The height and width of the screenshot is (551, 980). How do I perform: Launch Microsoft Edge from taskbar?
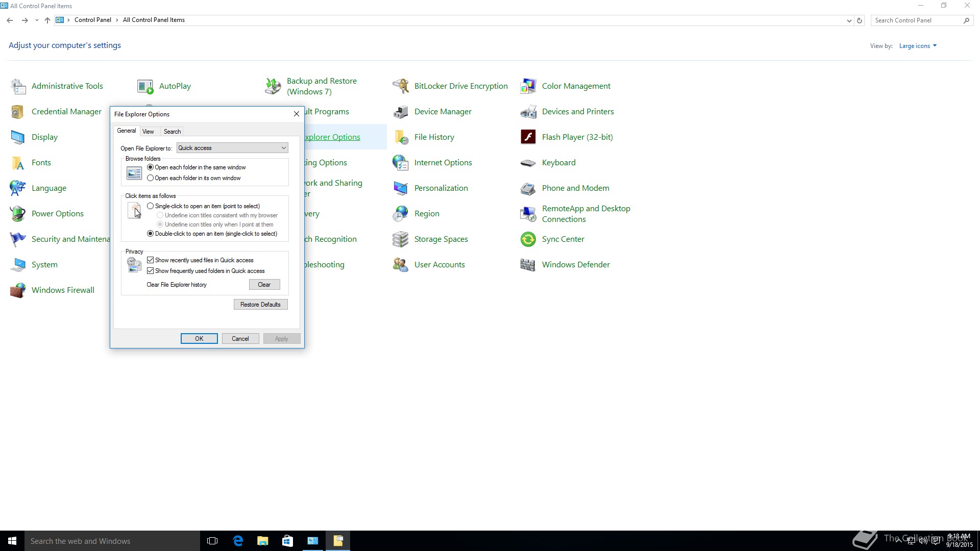click(x=238, y=541)
